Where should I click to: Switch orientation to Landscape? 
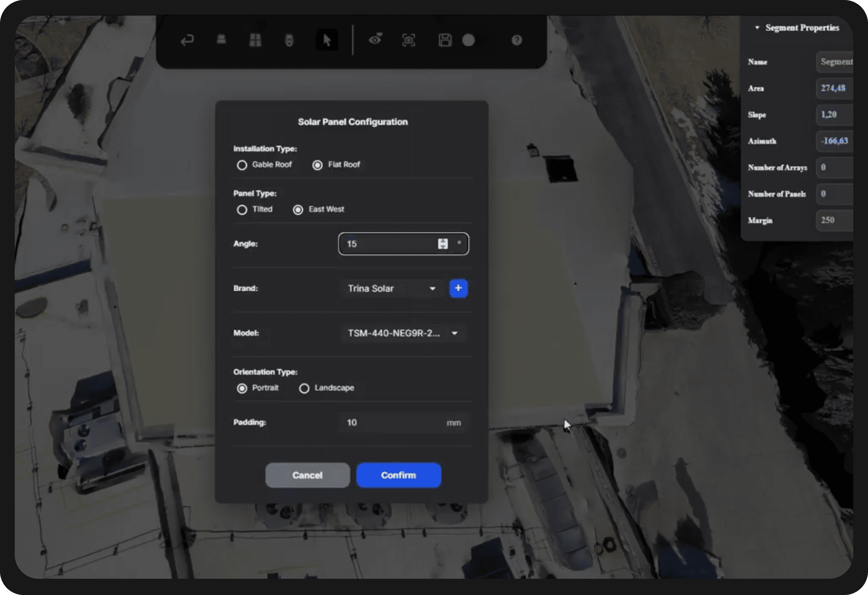click(x=304, y=388)
